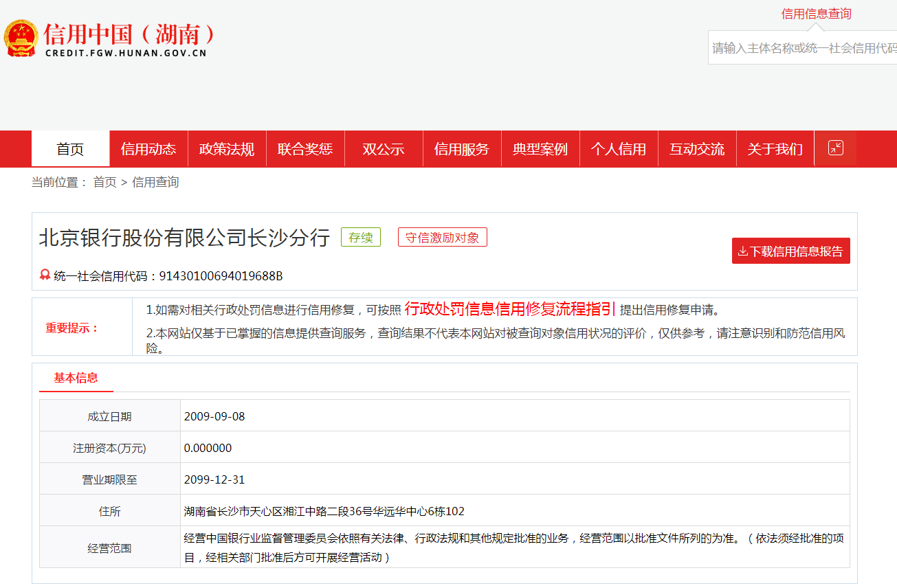Click CREDIT.FGW.HUNAN.GOV.CN text under logo

point(126,53)
